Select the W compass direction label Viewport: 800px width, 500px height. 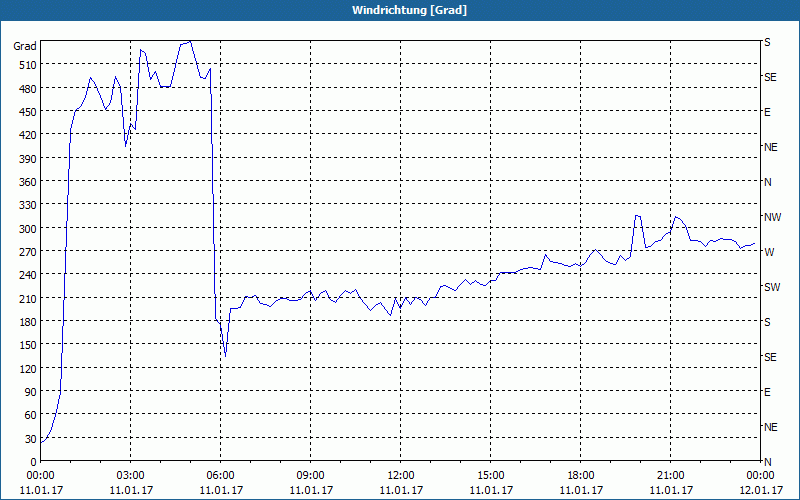click(x=768, y=252)
